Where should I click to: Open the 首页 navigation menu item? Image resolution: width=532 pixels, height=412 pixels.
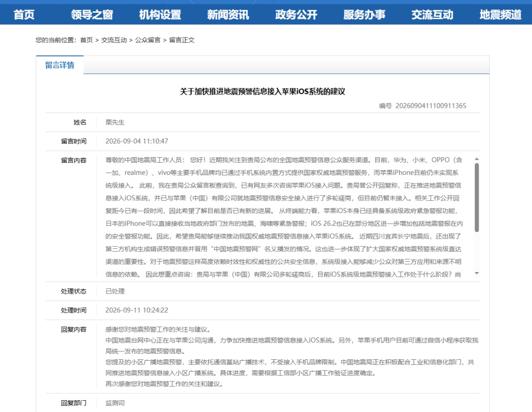[24, 15]
